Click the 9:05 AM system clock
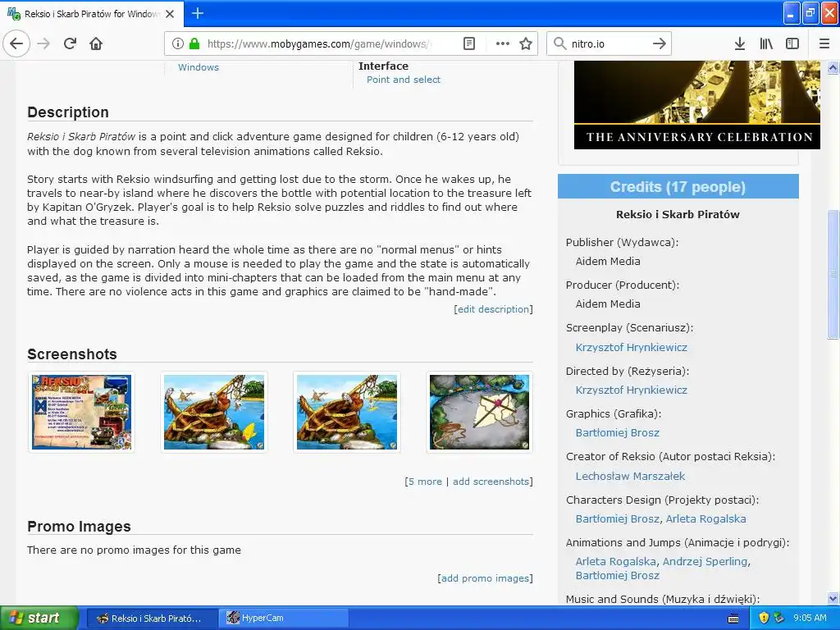 [810, 618]
